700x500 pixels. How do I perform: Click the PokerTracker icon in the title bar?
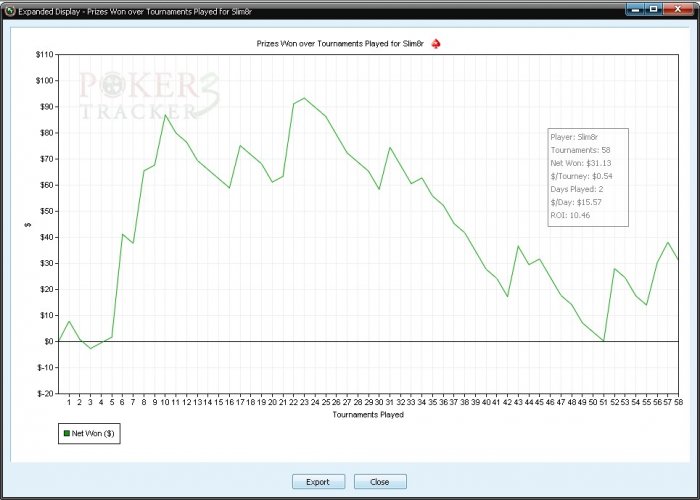[x=9, y=11]
